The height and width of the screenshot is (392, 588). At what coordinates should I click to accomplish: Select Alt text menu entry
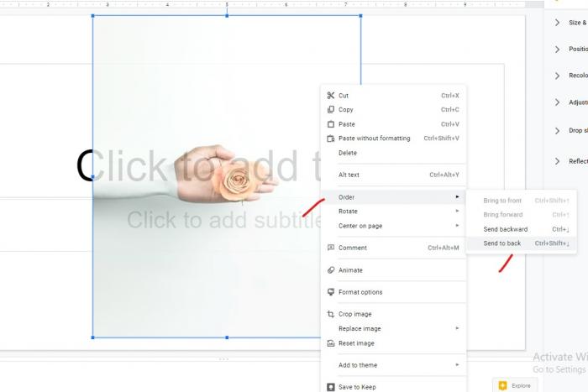click(393, 175)
